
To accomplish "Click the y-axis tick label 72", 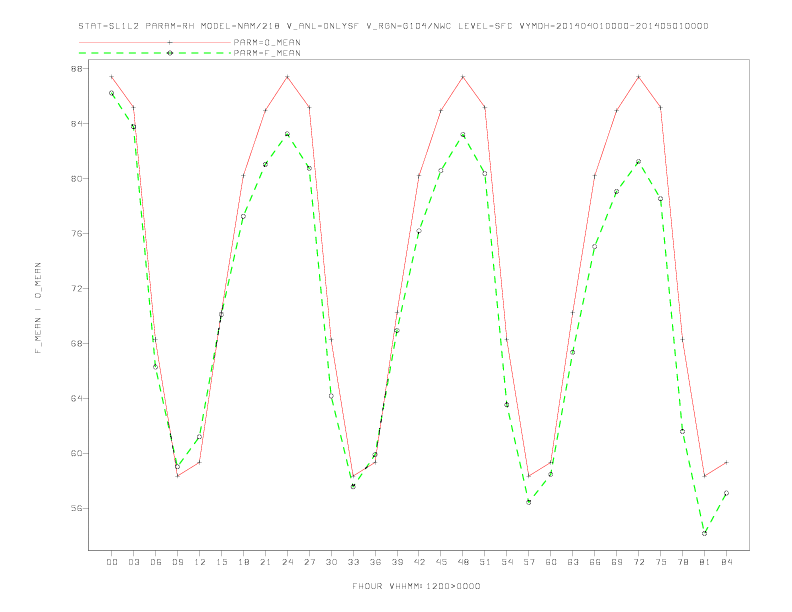I will (x=79, y=289).
